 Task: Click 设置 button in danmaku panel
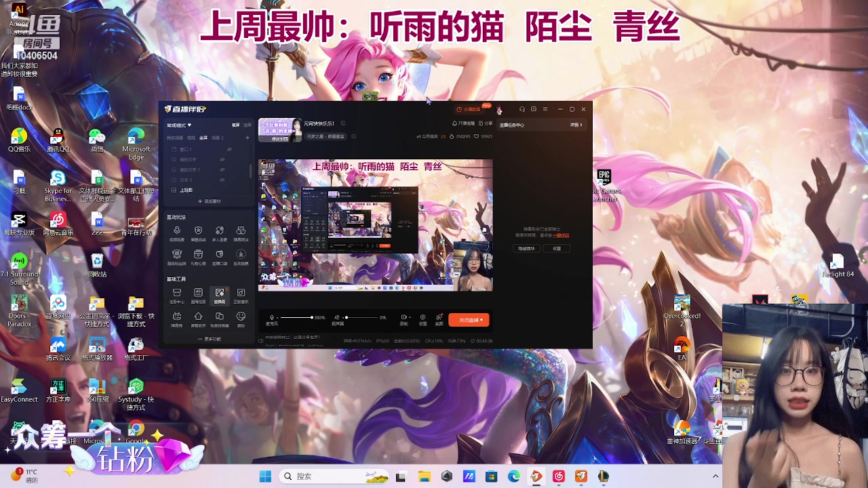[557, 249]
